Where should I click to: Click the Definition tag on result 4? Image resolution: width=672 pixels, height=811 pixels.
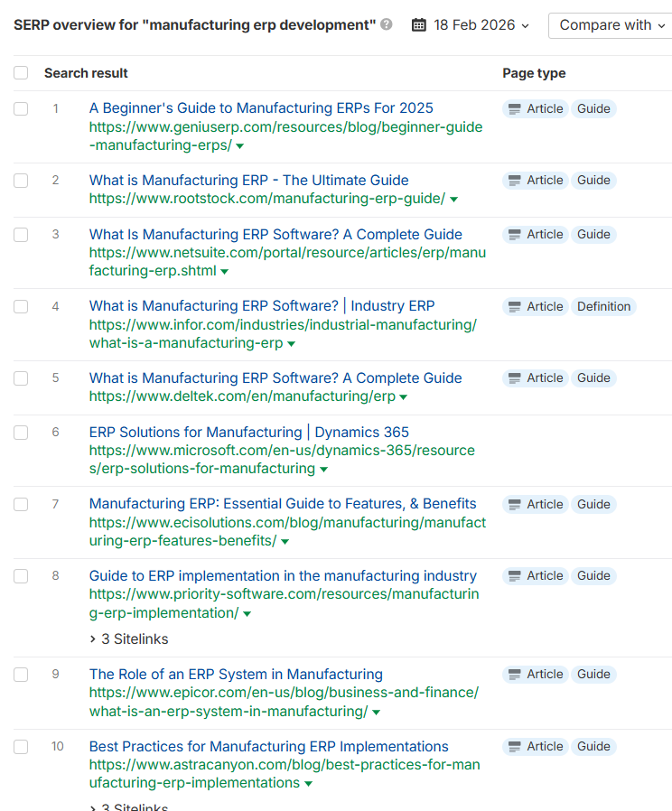(x=603, y=306)
